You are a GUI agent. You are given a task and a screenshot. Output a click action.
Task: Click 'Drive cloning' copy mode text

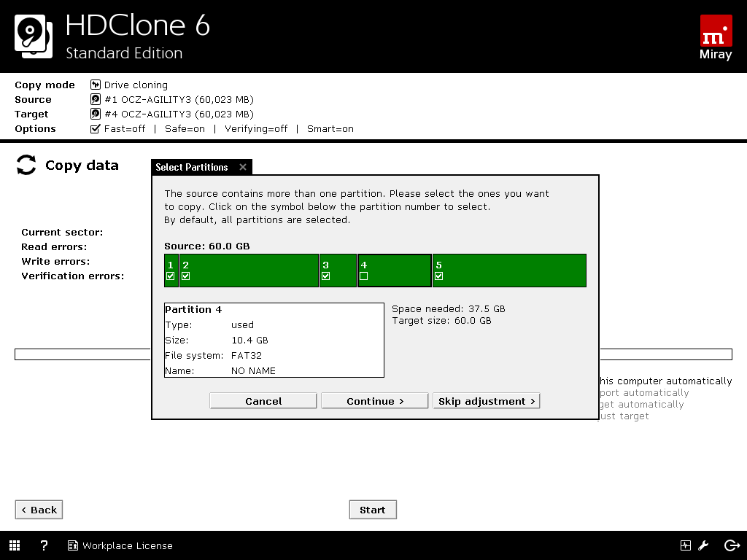click(136, 85)
